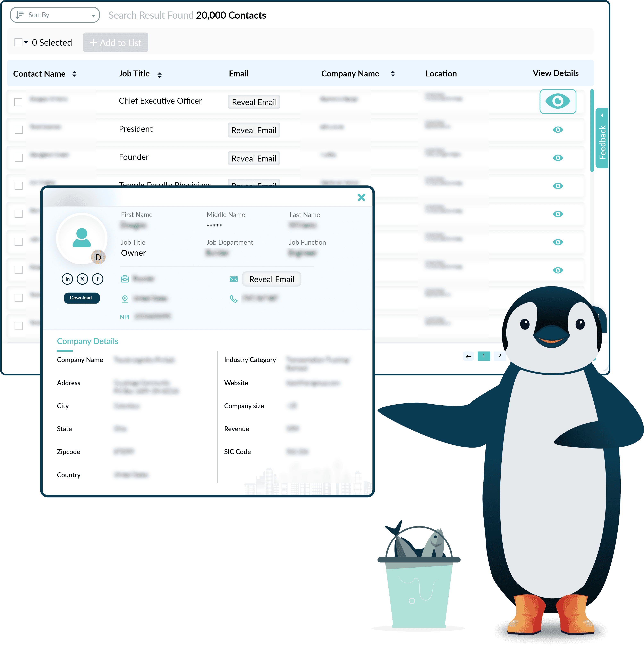Click the phone icon in contact card
The height and width of the screenshot is (649, 644).
233,298
